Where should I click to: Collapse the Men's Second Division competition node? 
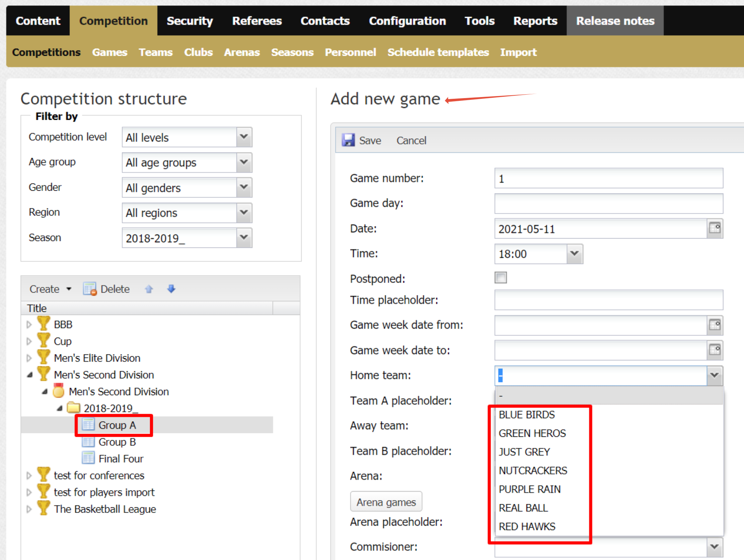click(30, 374)
